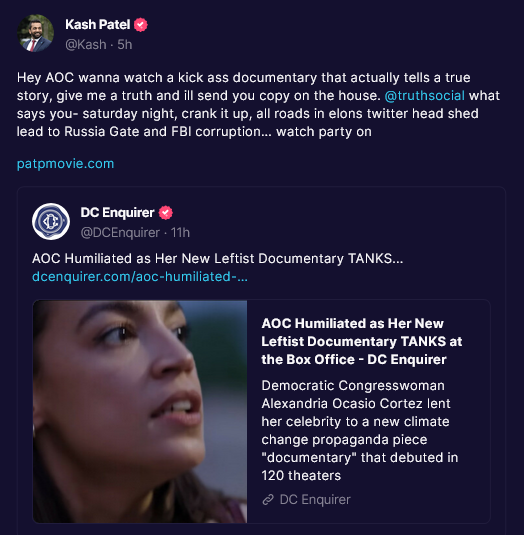
Task: Click DC Enquirer's verified badge
Action: pos(165,213)
